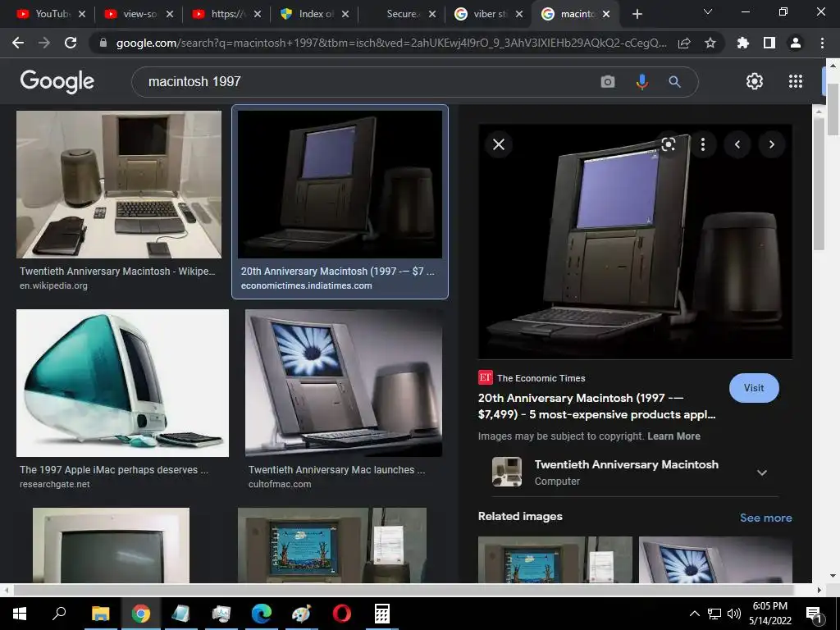
Task: Close the image preview panel
Action: 499,144
